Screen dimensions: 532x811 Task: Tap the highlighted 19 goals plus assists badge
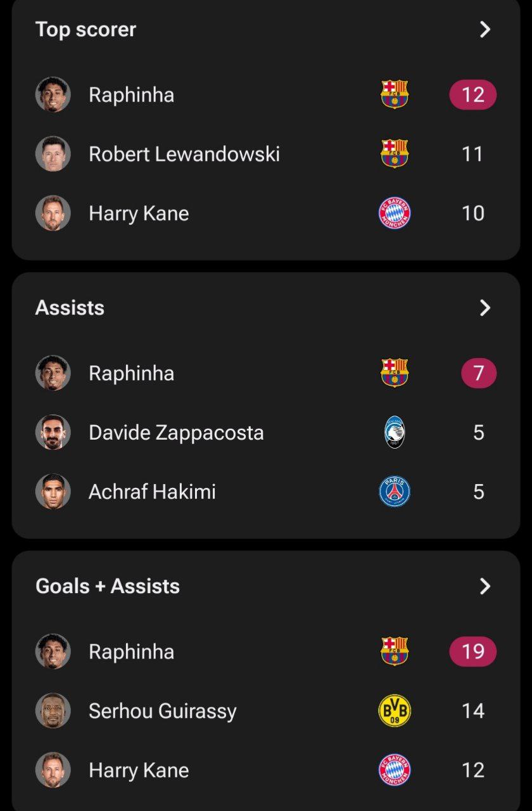click(473, 651)
